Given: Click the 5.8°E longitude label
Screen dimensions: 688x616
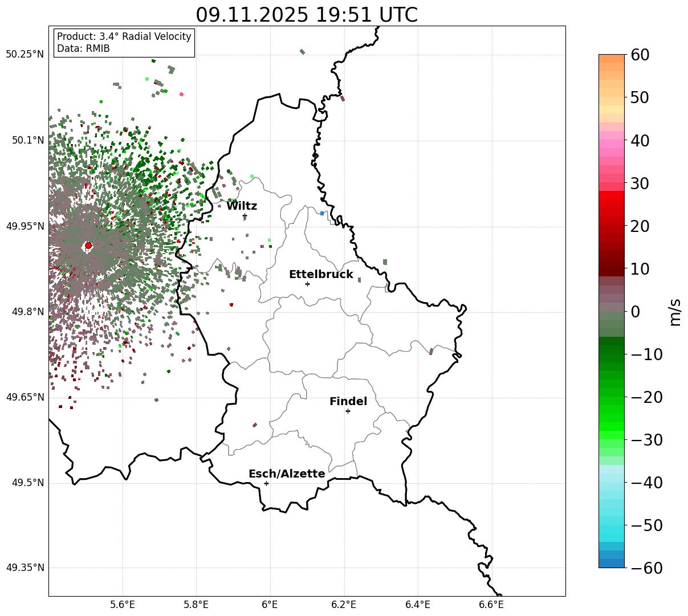Looking at the screenshot, I should [x=196, y=605].
